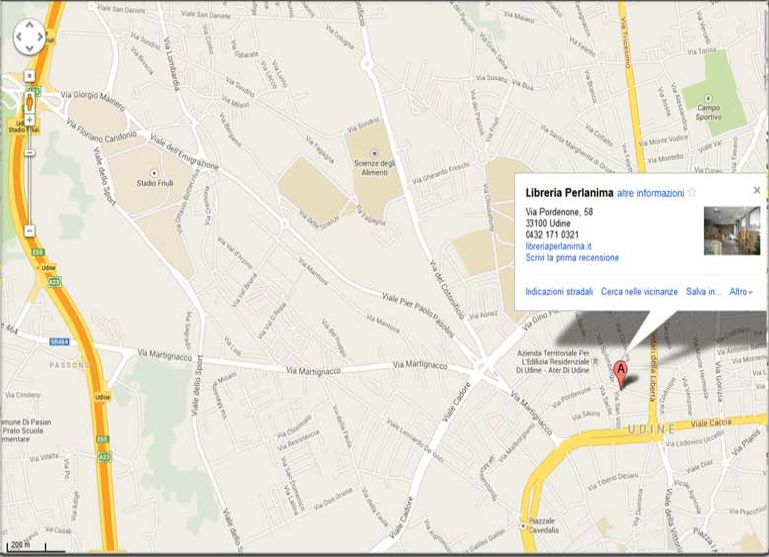This screenshot has height=557, width=769.
Task: Click the zoom slider handle
Action: click(29, 153)
